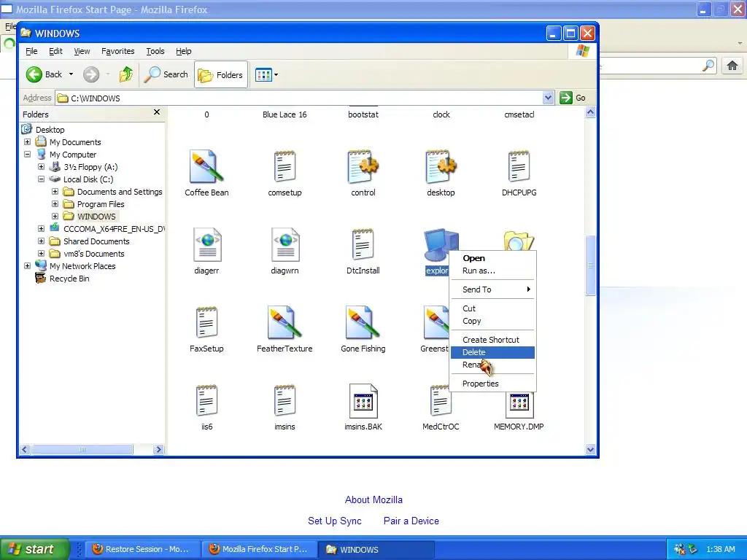Collapse the My Computer tree node

(27, 155)
